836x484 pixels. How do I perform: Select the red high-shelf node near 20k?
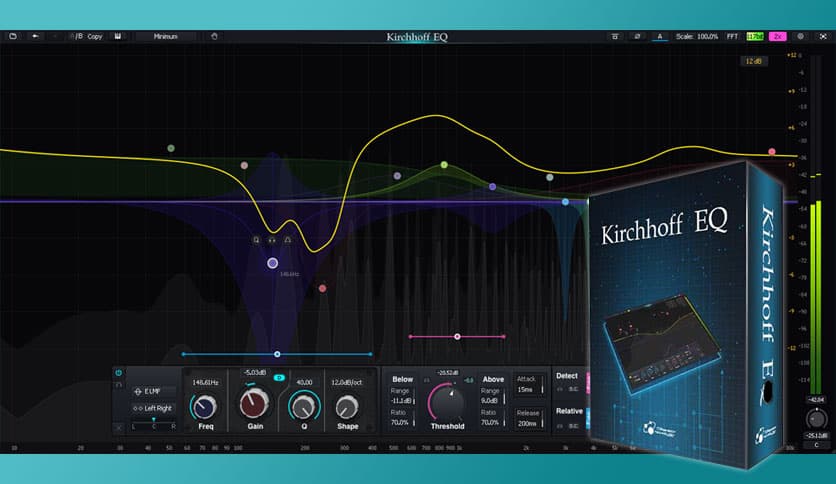pyautogui.click(x=771, y=151)
